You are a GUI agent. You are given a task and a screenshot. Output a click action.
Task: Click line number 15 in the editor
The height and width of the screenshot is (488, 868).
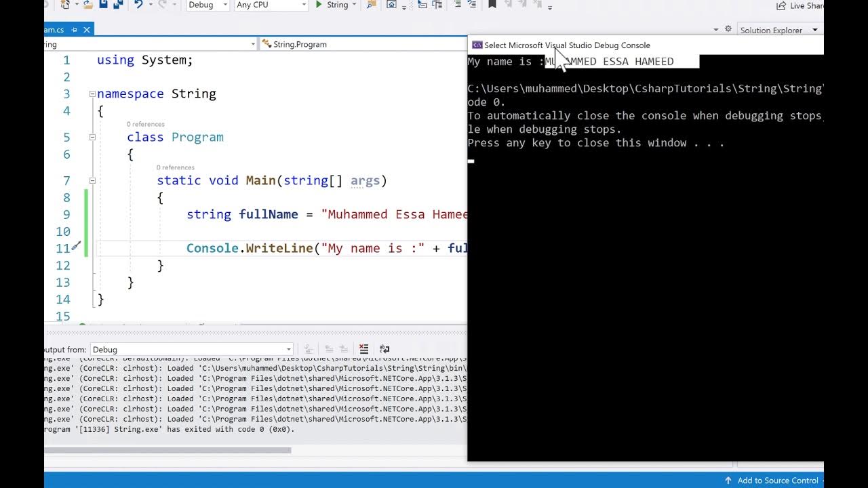[63, 316]
